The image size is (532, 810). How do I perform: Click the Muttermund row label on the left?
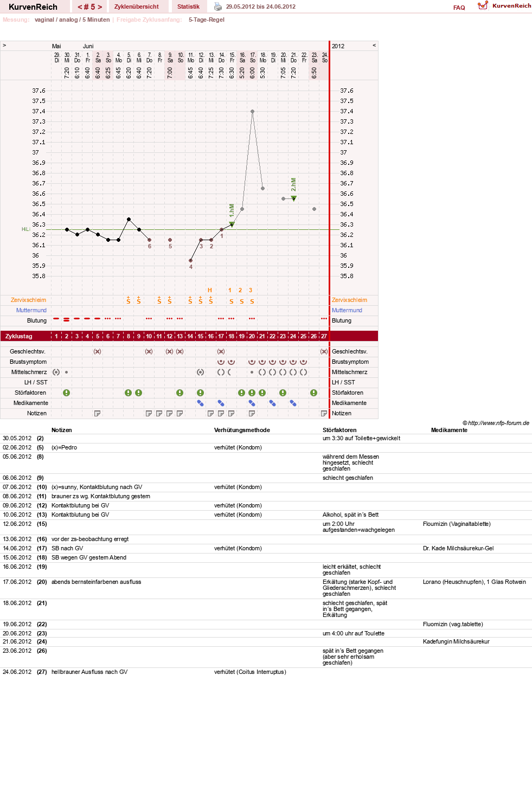[x=31, y=310]
